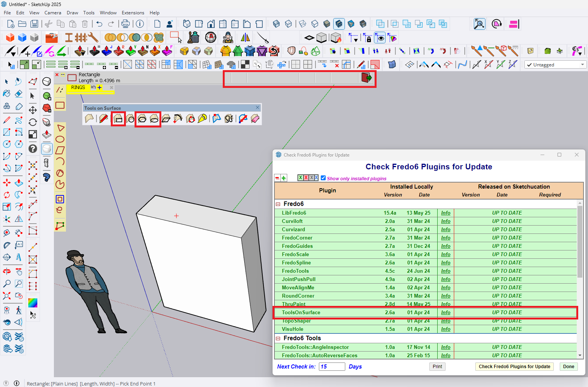Image resolution: width=588 pixels, height=387 pixels.
Task: Select the Joint Push Pull J icon
Action: (107, 51)
